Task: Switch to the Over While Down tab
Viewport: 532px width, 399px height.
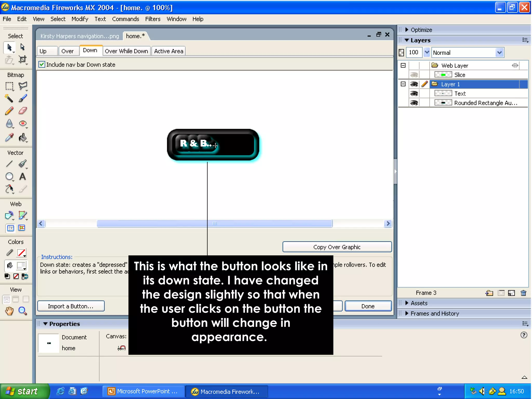Action: 126,51
